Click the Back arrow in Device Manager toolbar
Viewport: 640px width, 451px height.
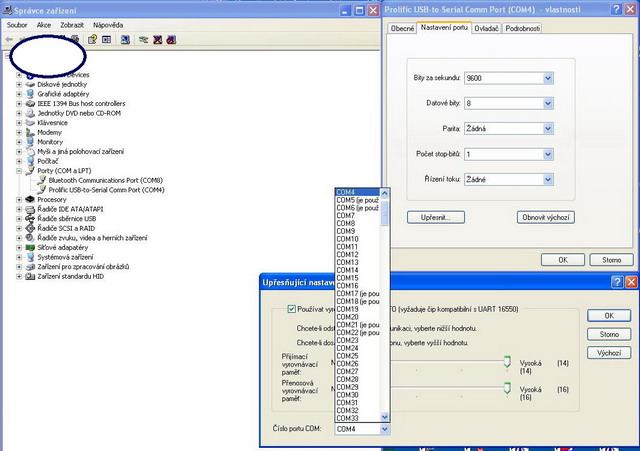click(10, 39)
